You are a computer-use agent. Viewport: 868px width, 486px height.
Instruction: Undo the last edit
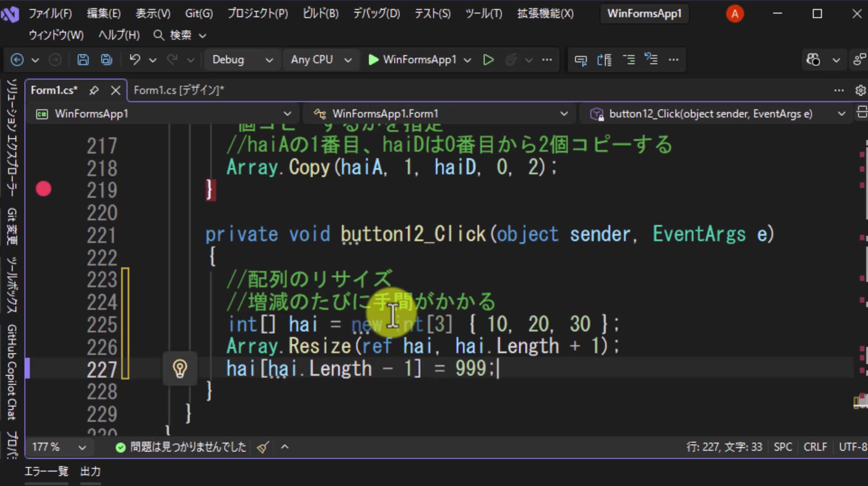pyautogui.click(x=135, y=60)
